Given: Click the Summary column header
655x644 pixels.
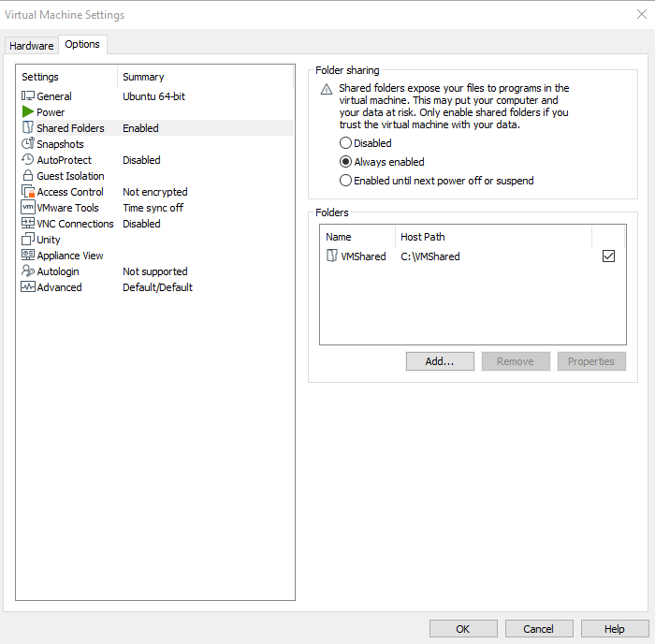Looking at the screenshot, I should pos(206,77).
